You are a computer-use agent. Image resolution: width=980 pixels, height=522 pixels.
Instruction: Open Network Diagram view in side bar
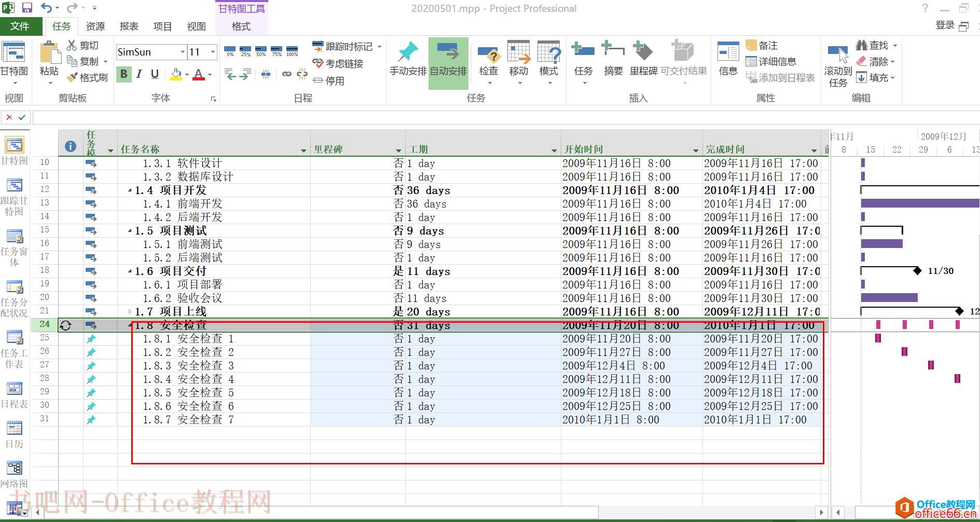(15, 474)
